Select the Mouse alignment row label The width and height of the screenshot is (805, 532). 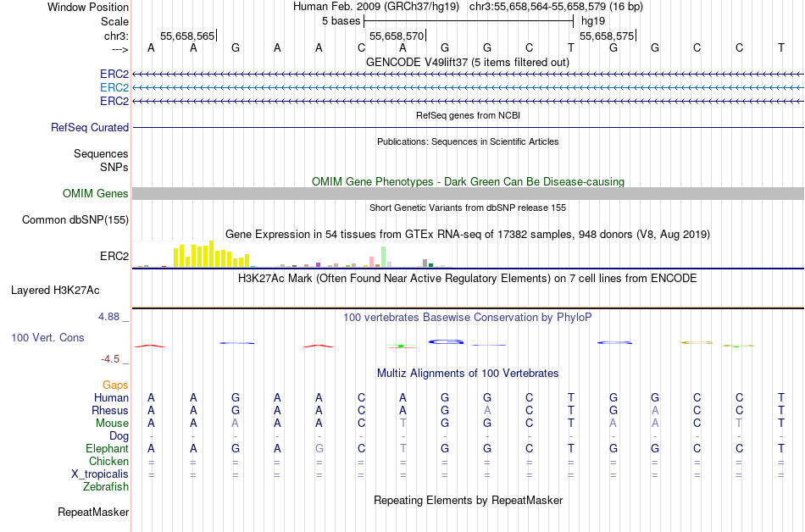(112, 424)
